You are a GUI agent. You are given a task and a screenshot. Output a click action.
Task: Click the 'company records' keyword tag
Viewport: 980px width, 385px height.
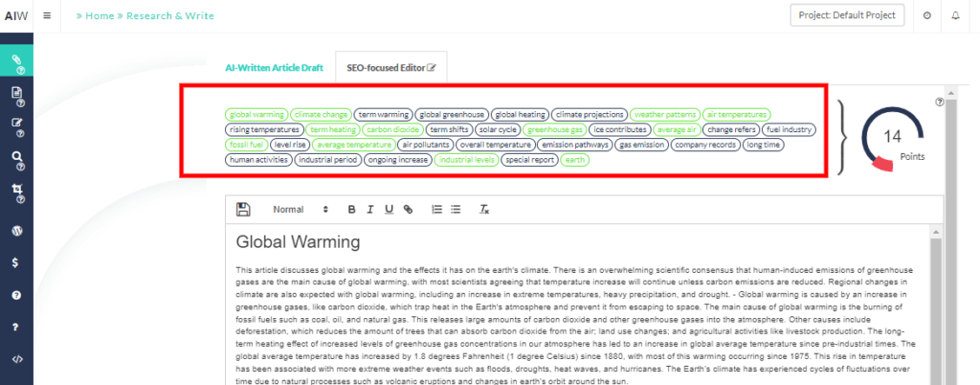coord(705,145)
